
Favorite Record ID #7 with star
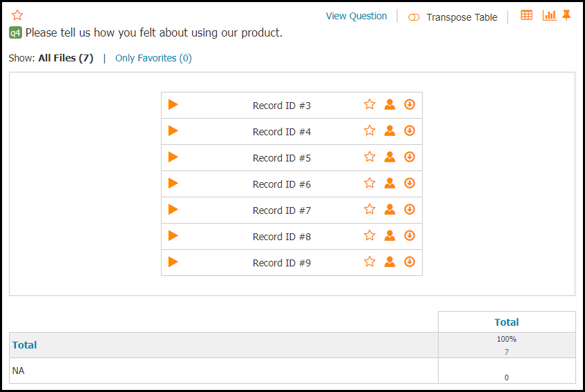370,209
